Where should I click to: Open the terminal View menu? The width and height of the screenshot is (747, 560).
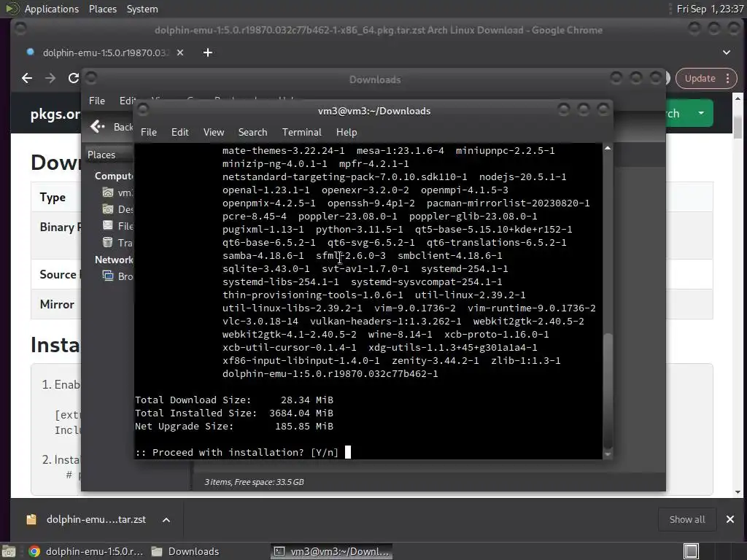(x=214, y=133)
